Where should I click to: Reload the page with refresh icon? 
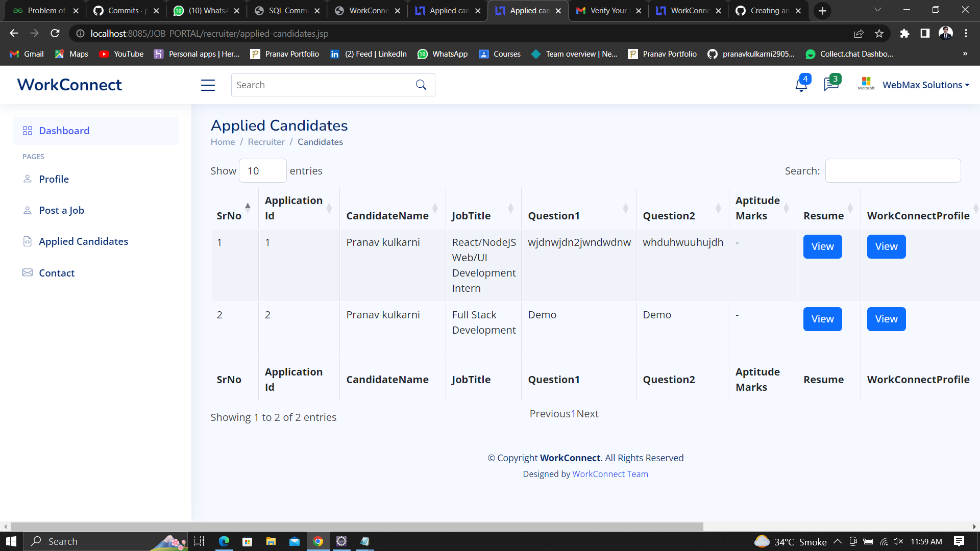[x=55, y=34]
